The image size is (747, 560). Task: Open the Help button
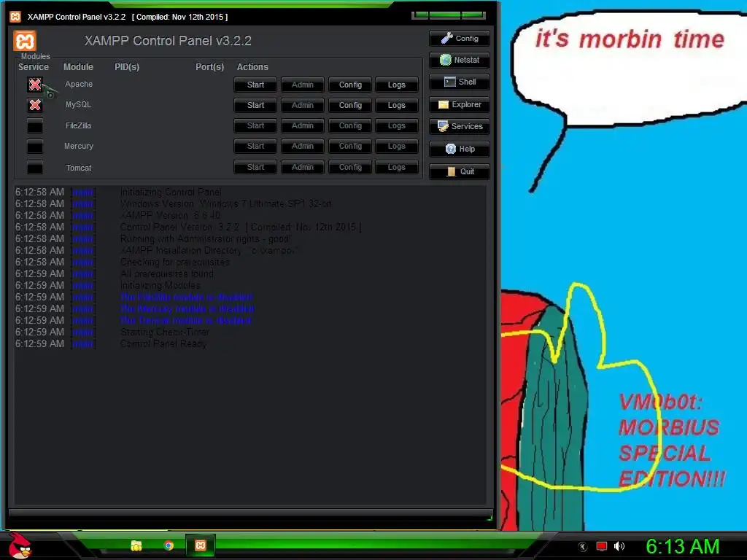coord(460,149)
